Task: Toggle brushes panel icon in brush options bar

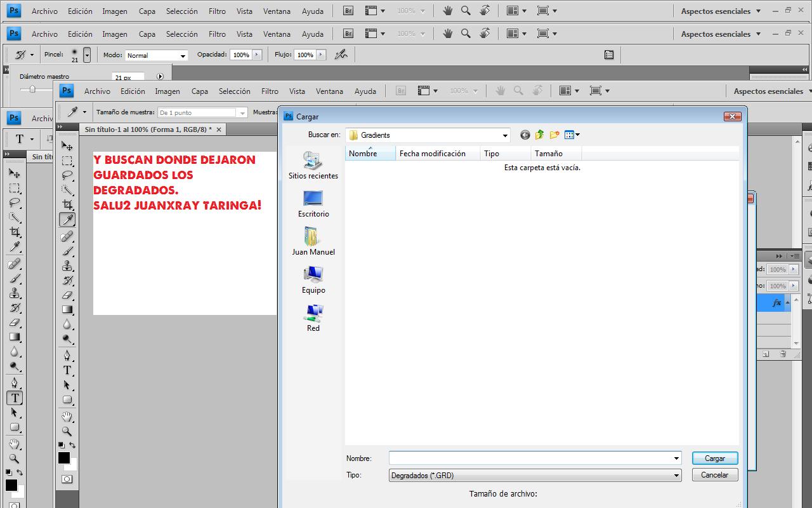Action: coord(609,55)
